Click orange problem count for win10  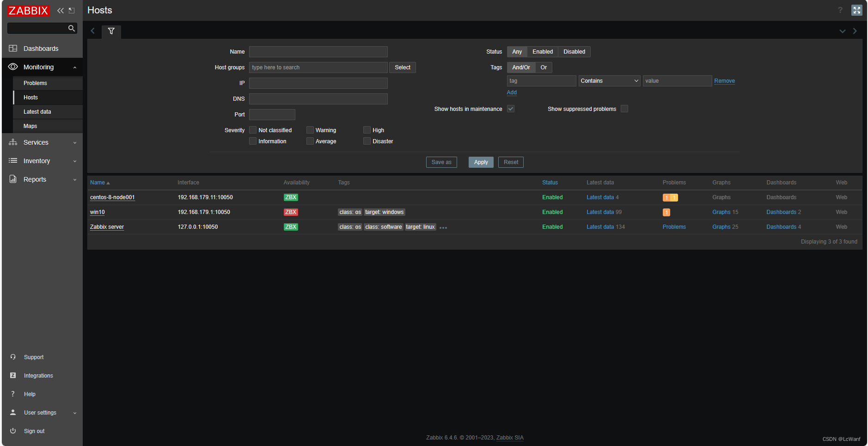tap(666, 213)
